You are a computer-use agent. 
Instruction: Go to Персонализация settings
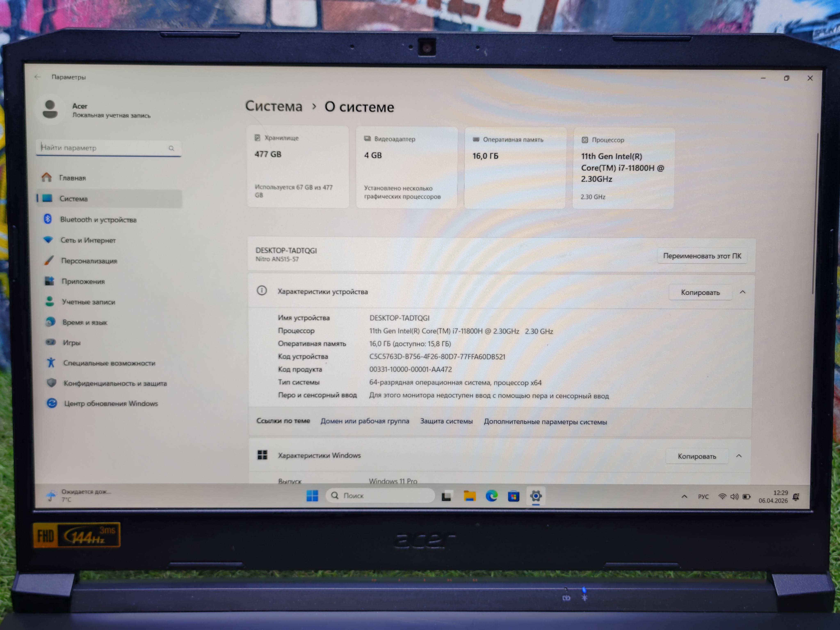89,261
